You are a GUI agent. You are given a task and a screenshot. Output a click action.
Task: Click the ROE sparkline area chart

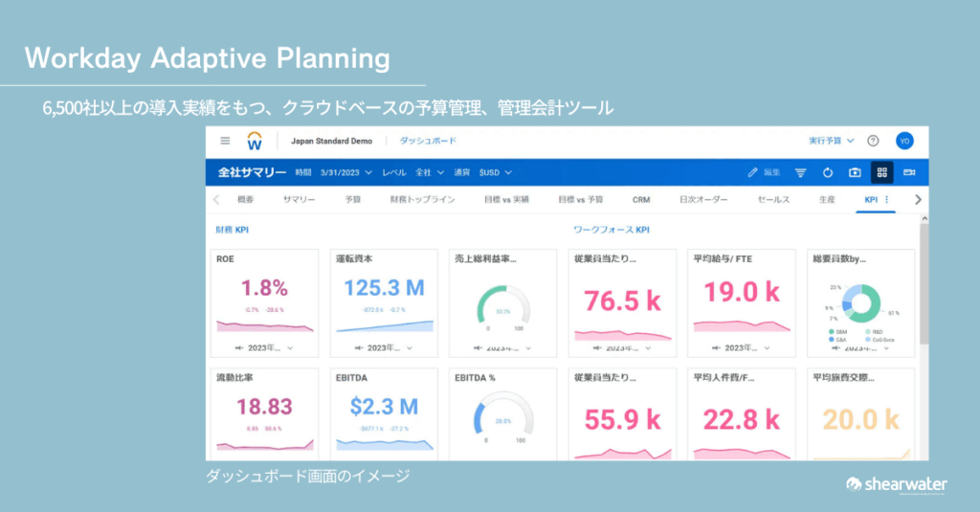264,325
